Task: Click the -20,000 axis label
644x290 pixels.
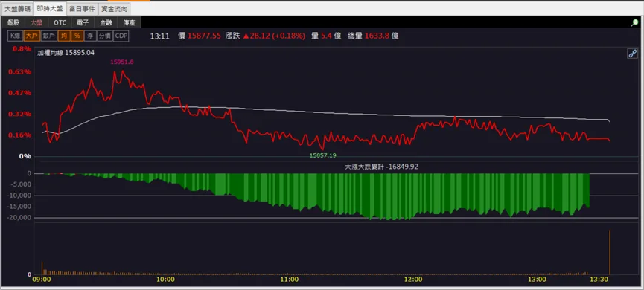Action: 19,218
